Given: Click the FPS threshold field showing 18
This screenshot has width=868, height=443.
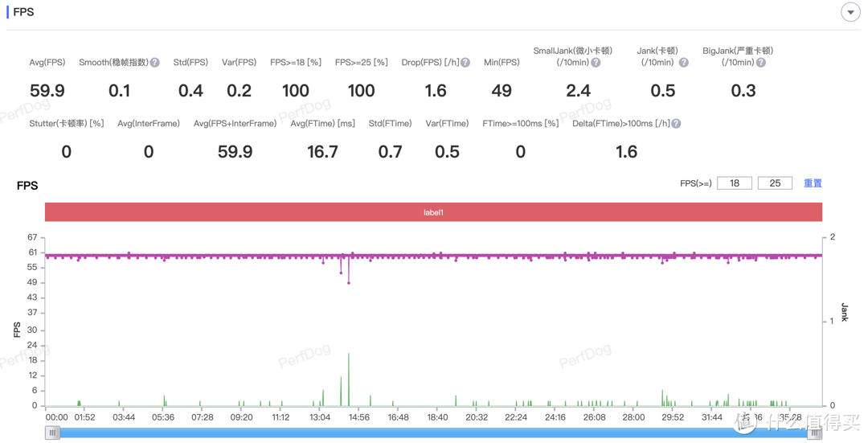Looking at the screenshot, I should (735, 183).
